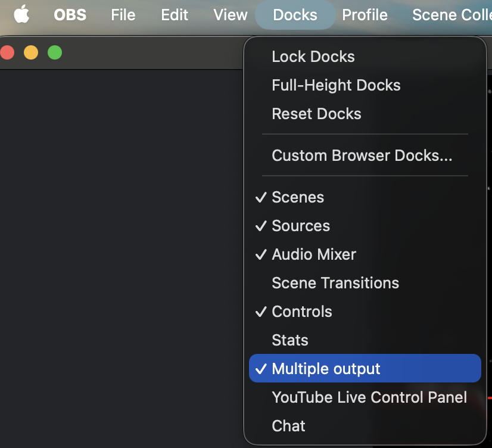Enable the Stats dock

(x=290, y=340)
